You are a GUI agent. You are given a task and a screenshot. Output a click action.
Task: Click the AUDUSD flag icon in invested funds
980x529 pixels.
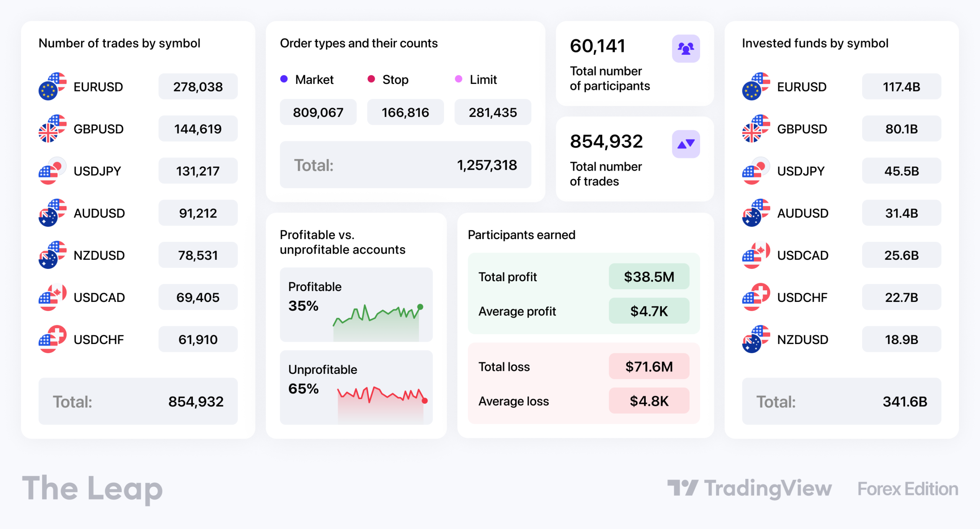click(756, 213)
